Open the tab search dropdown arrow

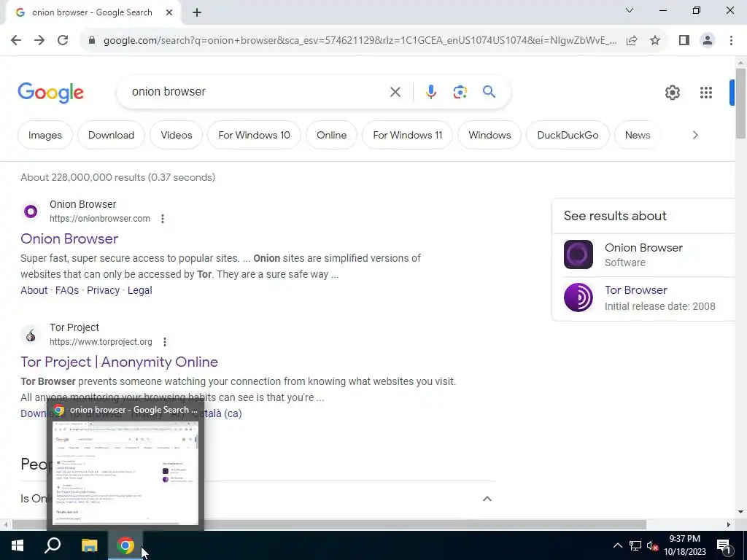630,10
